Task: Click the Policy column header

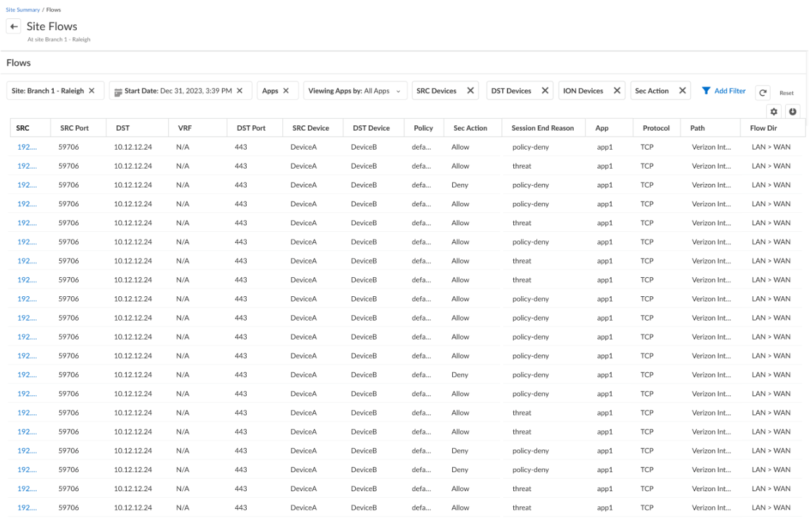Action: [x=424, y=128]
